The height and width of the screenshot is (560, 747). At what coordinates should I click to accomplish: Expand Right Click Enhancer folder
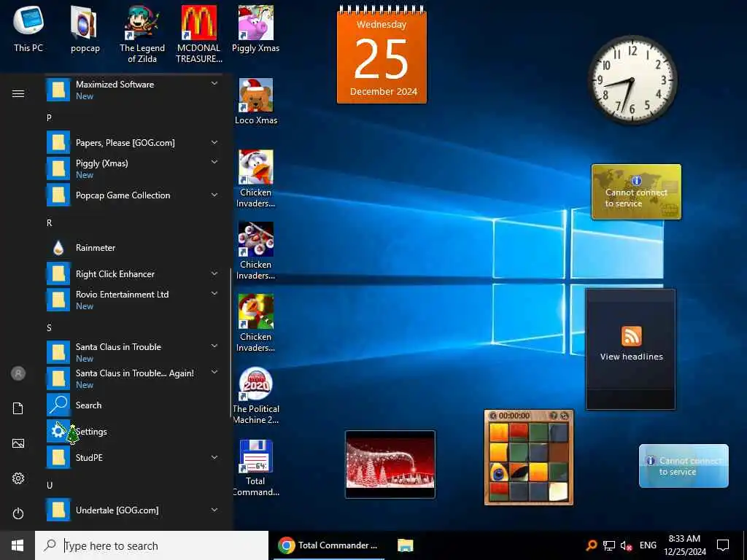pos(214,274)
